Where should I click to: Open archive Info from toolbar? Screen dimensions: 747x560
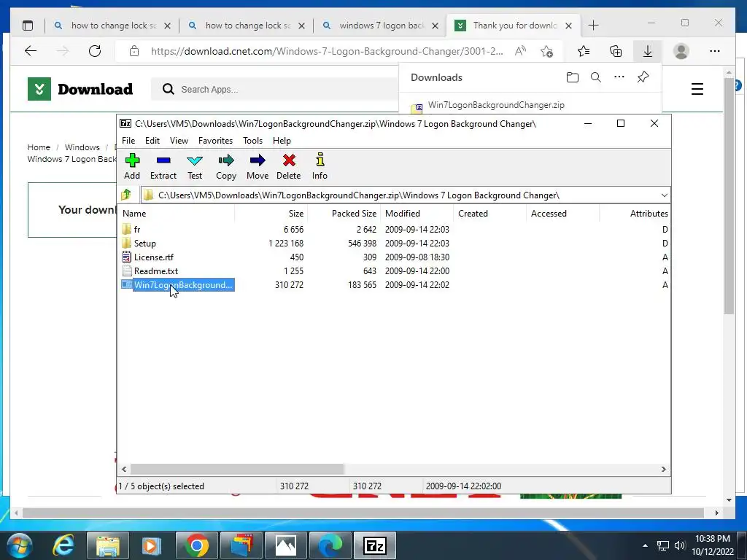[x=320, y=166]
